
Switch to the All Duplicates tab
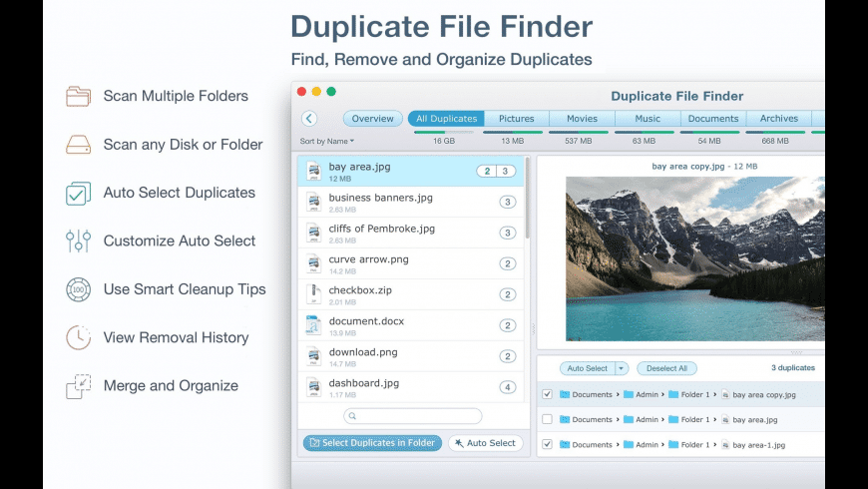[x=446, y=119]
